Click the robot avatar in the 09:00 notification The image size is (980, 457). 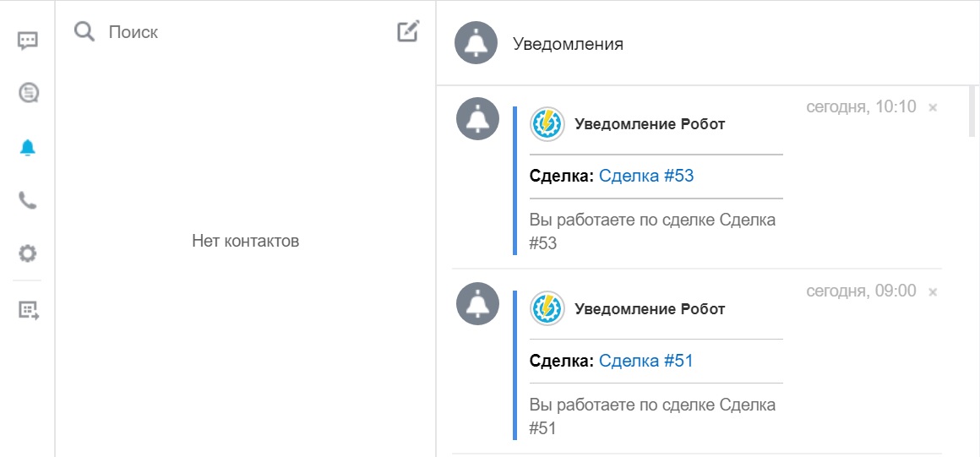[547, 308]
